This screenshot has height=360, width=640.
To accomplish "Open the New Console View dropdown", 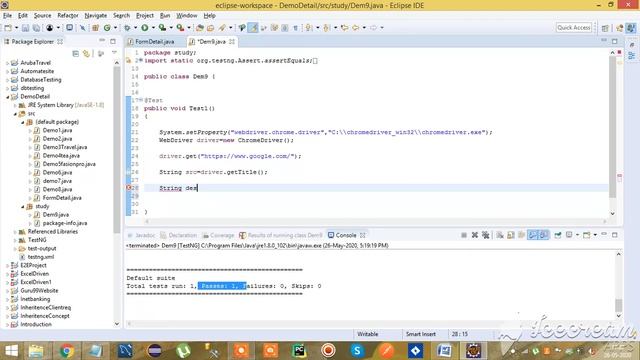I will point(595,235).
